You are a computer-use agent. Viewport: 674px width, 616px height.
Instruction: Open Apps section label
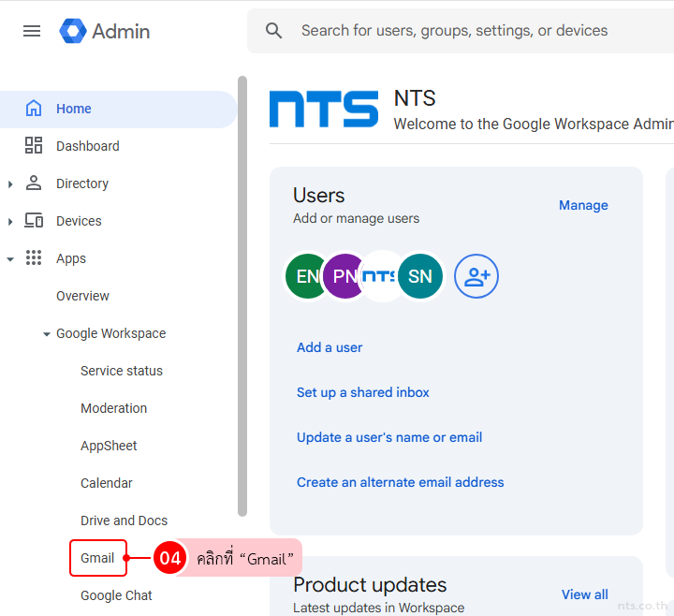click(71, 258)
